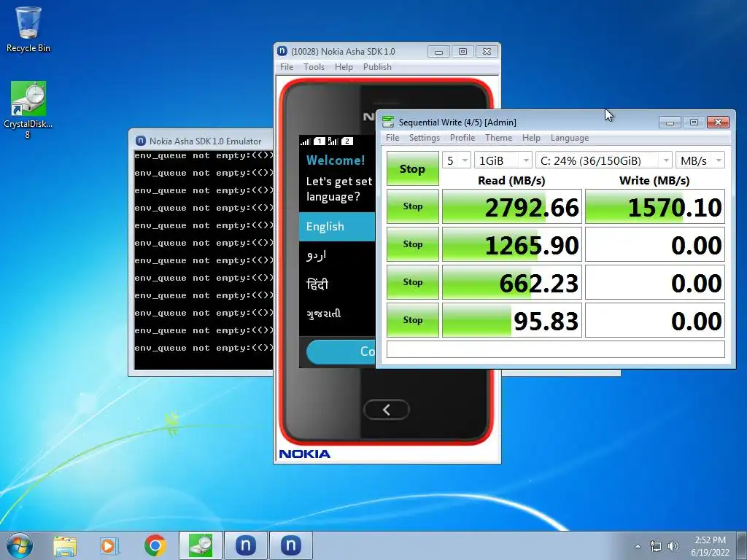The width and height of the screenshot is (747, 560).
Task: Click the 662.23 read result
Action: pos(512,282)
